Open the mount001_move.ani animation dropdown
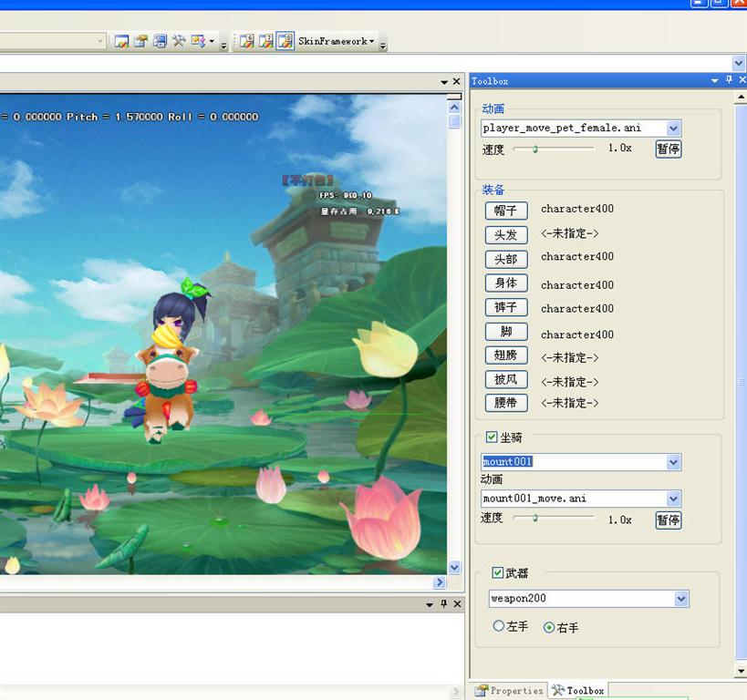The image size is (747, 700). tap(673, 499)
